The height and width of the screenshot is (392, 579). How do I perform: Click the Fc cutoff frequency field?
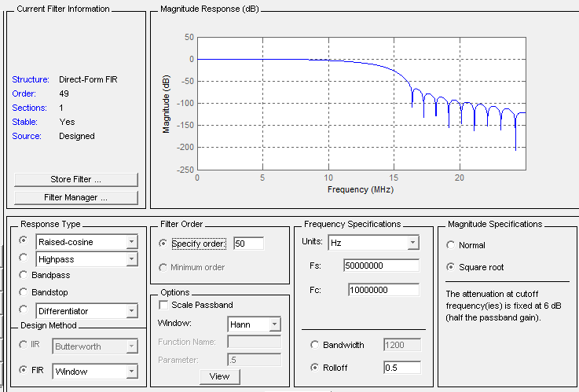[x=382, y=290]
